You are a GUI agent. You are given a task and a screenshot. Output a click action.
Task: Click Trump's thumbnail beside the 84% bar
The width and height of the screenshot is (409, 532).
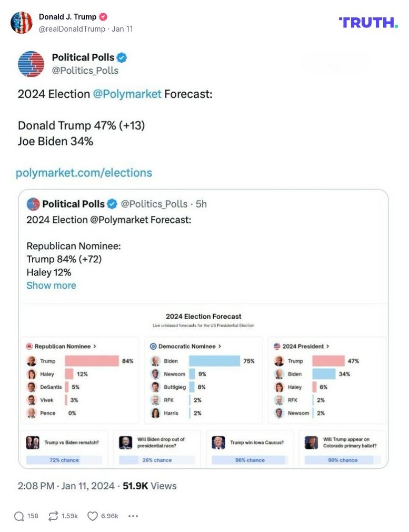pyautogui.click(x=30, y=361)
